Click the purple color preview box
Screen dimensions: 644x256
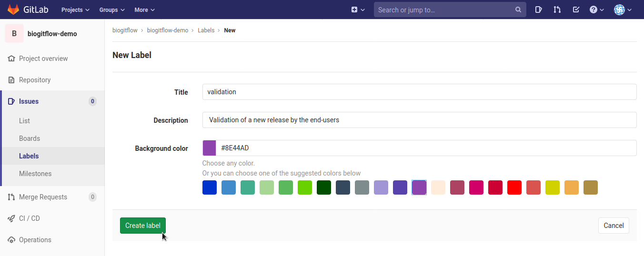coord(210,148)
